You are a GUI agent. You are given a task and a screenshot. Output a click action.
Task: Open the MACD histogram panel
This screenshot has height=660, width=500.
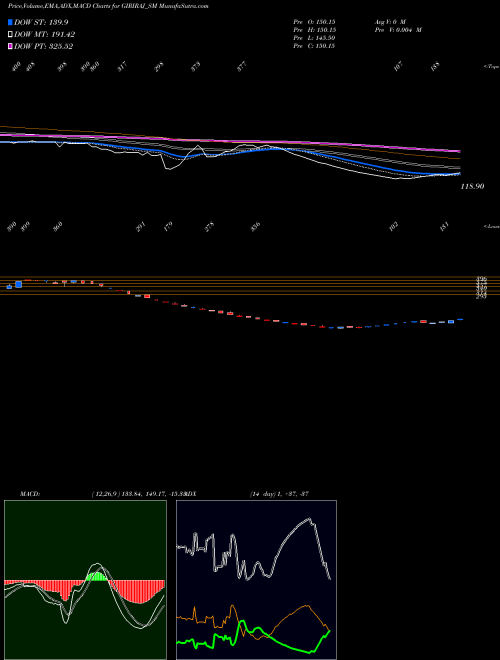coord(85,580)
